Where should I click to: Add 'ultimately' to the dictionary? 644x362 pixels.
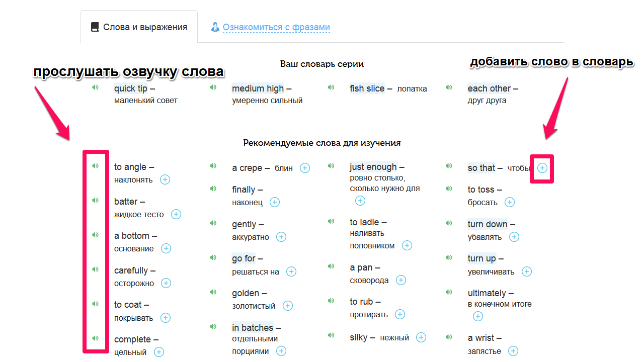pos(478,316)
